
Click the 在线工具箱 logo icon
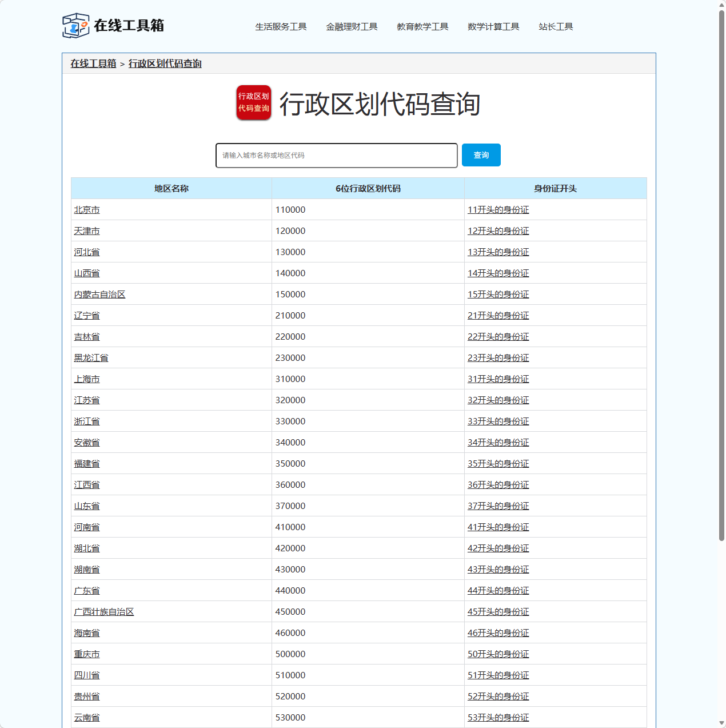(x=75, y=25)
